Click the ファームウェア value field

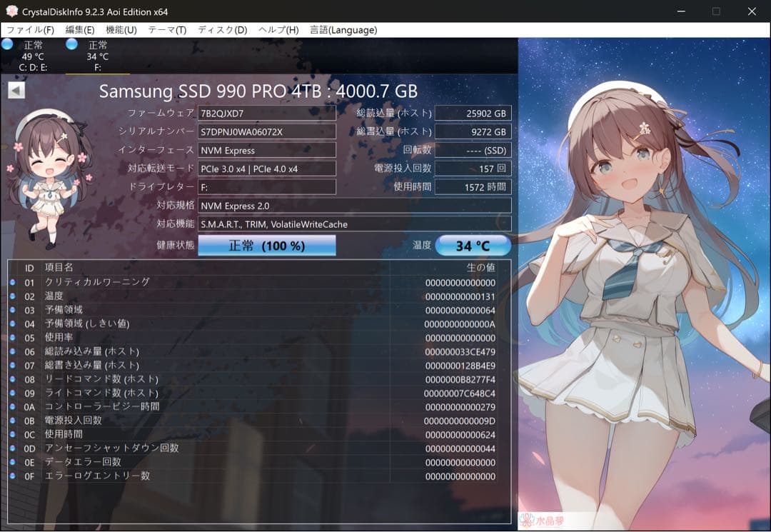pos(266,113)
